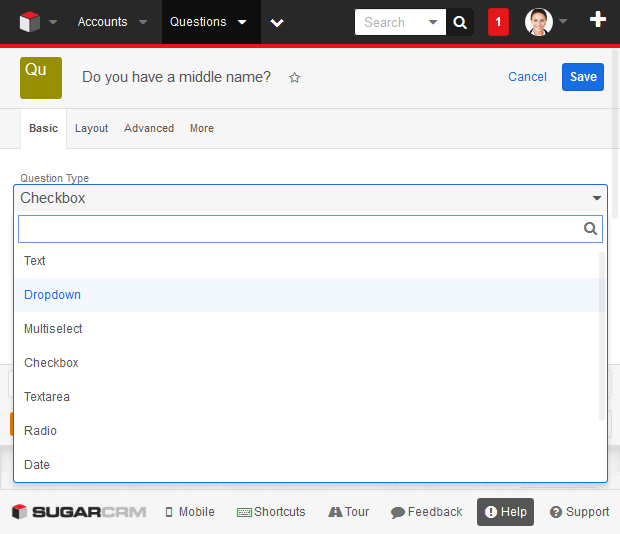Click the magnifier in dropdown filter
Viewport: 620px width, 534px height.
click(590, 228)
